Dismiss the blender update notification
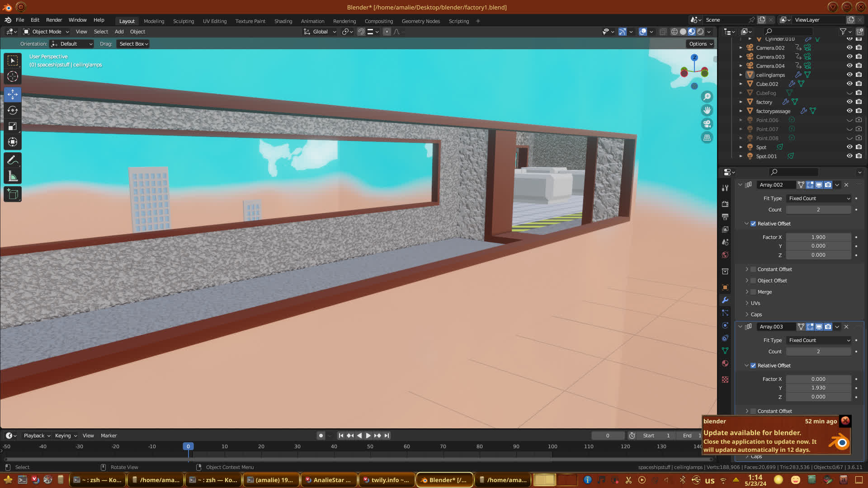The height and width of the screenshot is (488, 868). tap(845, 421)
